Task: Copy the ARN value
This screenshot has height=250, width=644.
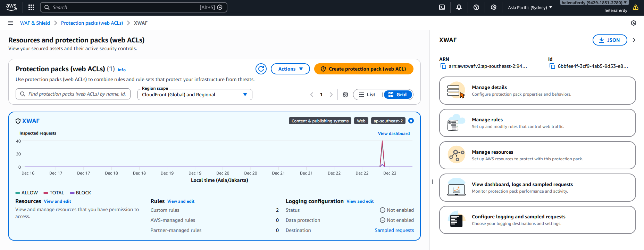Action: (443, 66)
